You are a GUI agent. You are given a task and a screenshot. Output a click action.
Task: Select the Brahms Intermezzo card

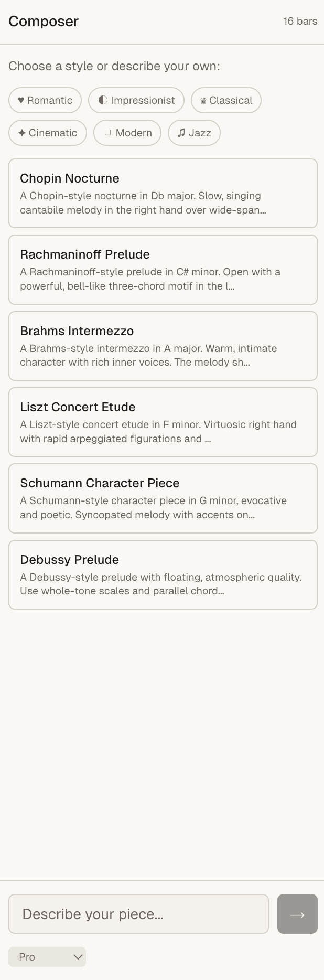point(163,345)
